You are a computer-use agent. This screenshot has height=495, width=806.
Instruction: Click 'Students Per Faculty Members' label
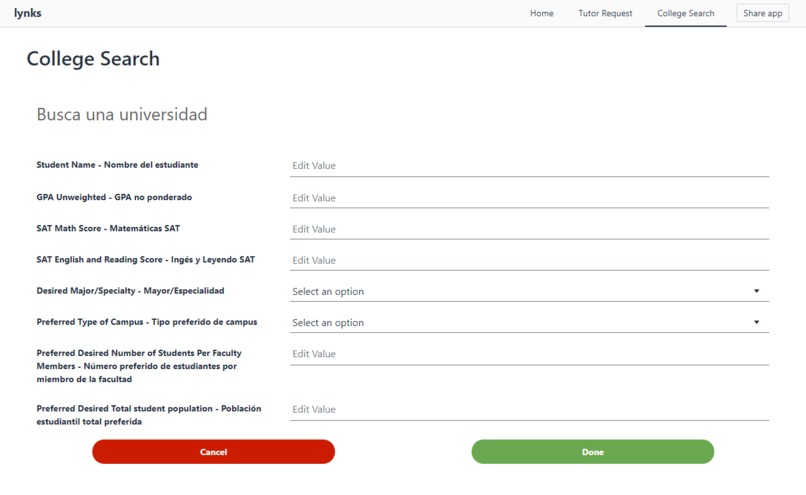(x=139, y=366)
